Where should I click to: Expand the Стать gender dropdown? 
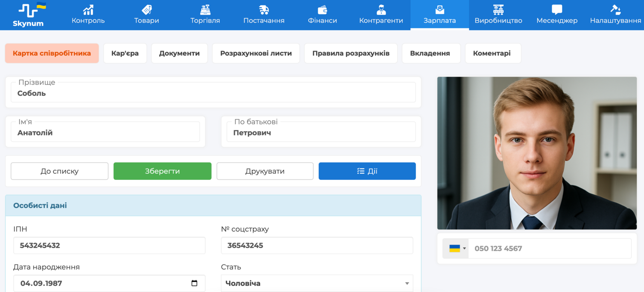coord(317,283)
